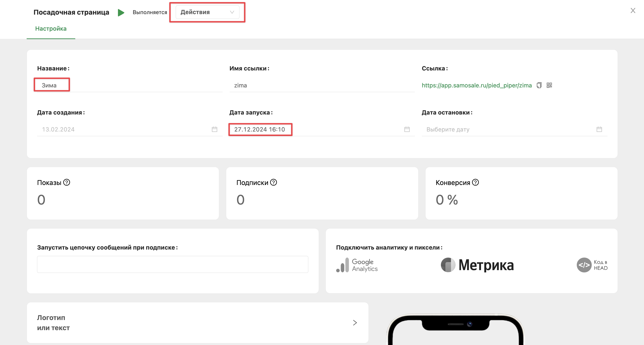The image size is (644, 345).
Task: Open Код в HEAD settings
Action: (592, 265)
